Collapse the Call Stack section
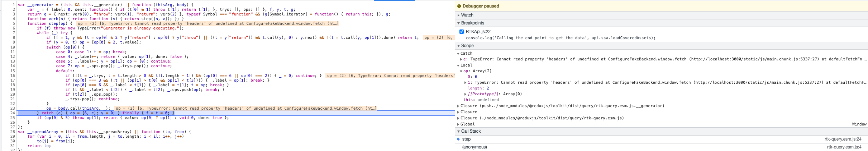 [459, 131]
